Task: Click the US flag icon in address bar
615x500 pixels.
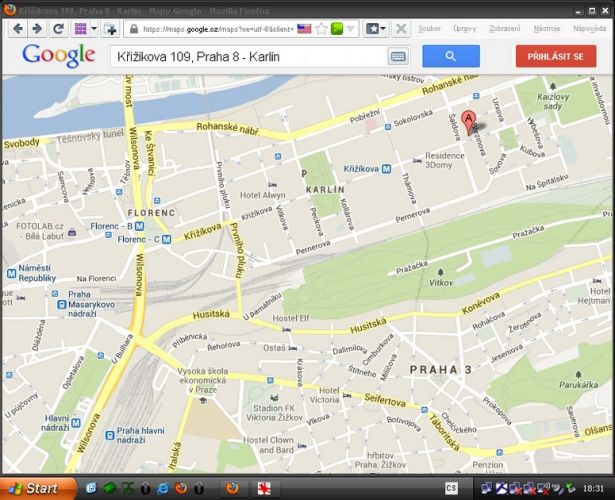Action: coord(304,29)
